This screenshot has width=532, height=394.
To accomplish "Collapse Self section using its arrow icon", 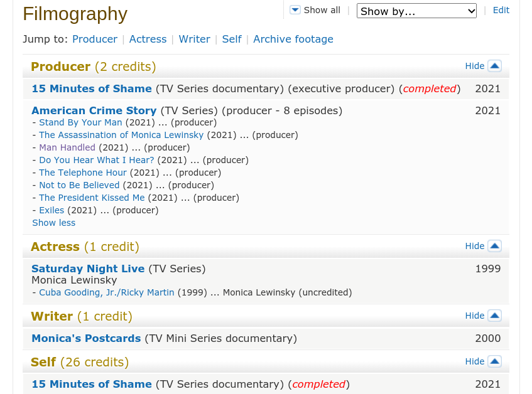I will [494, 361].
